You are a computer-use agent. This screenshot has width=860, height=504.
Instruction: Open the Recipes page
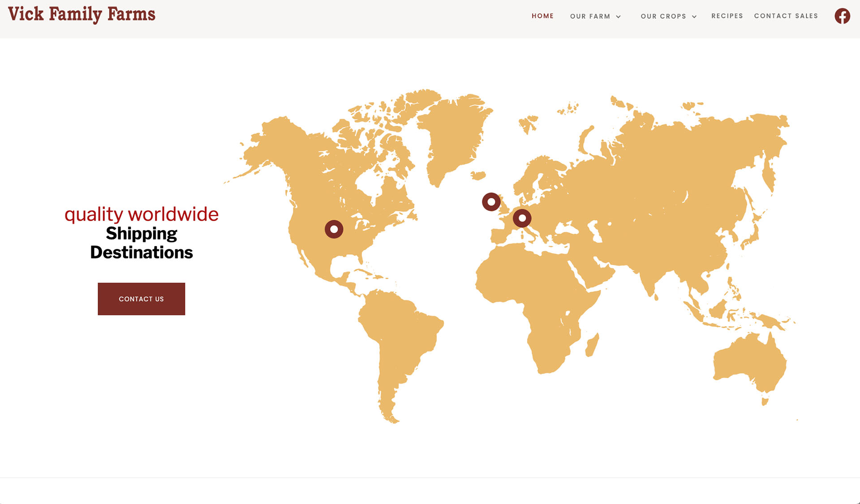pos(727,16)
